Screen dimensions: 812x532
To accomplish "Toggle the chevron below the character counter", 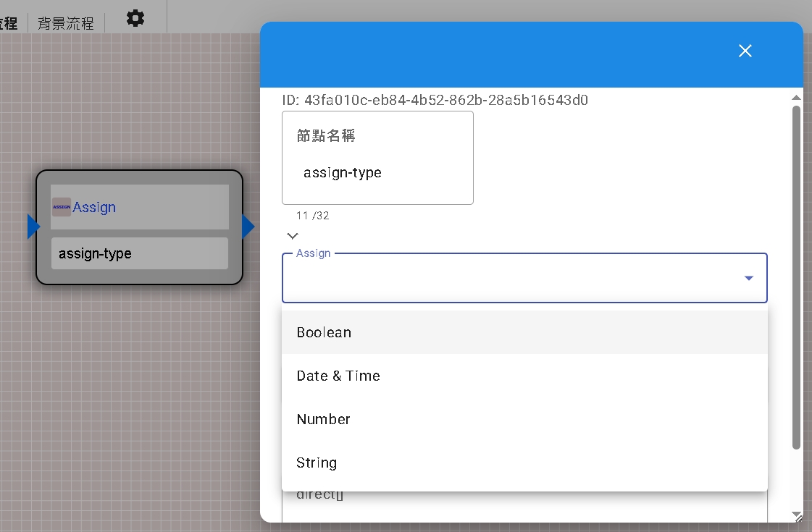I will point(293,236).
